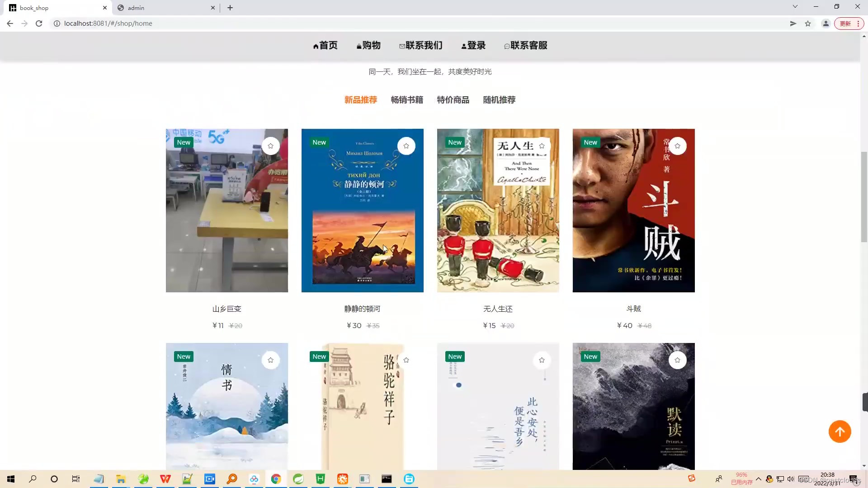Select the 畅销书籍 category tab
The image size is (868, 488).
pos(406,100)
